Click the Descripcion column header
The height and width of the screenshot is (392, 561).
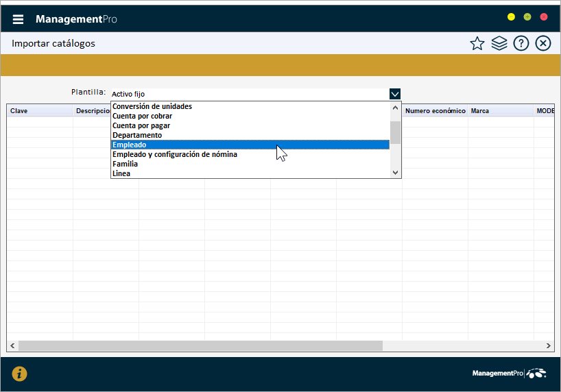pos(93,111)
